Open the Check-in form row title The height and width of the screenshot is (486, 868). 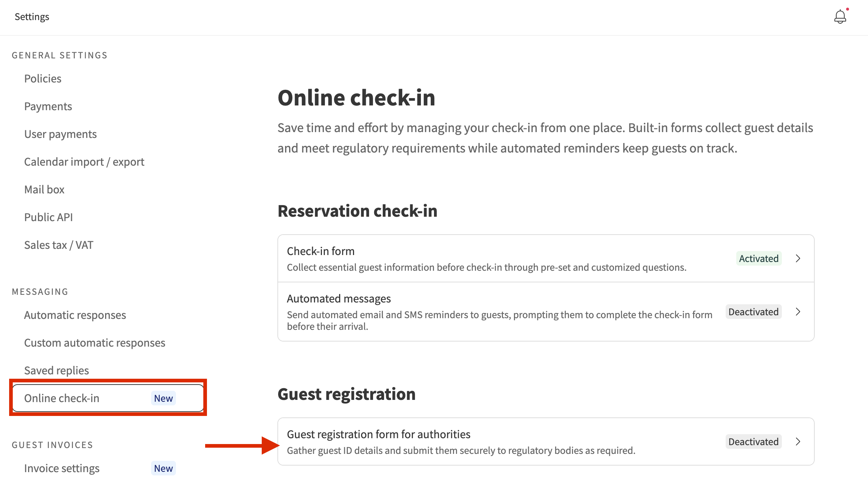(320, 251)
